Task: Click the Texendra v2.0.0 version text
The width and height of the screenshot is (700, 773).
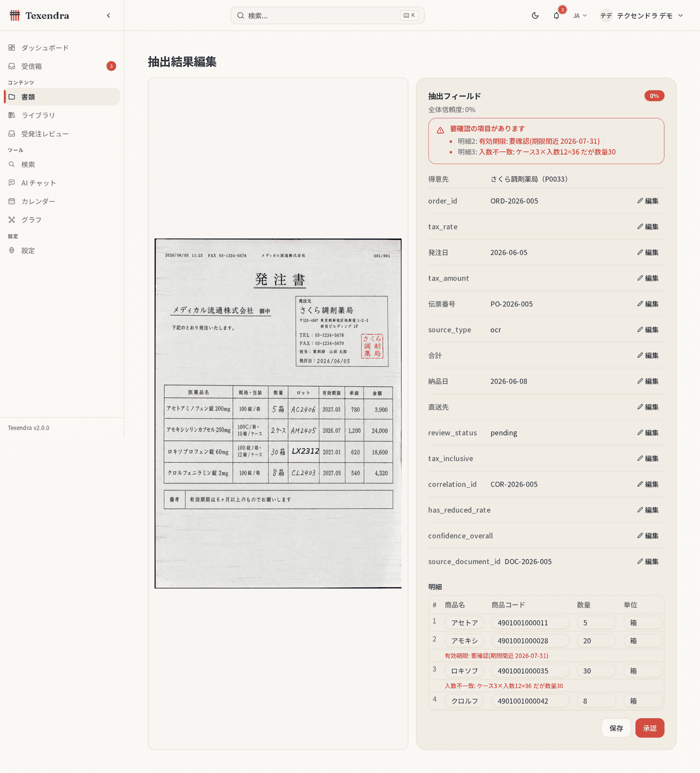Action: (29, 428)
